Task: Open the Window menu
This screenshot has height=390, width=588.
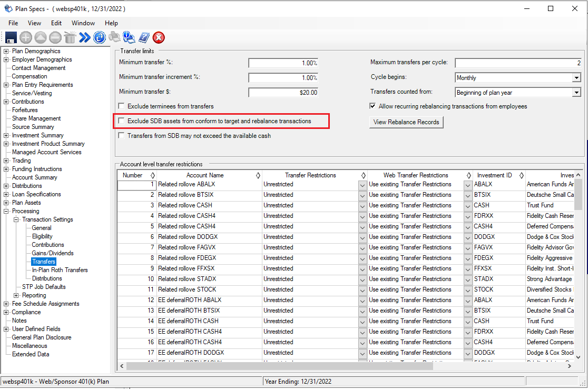Action: [x=83, y=23]
